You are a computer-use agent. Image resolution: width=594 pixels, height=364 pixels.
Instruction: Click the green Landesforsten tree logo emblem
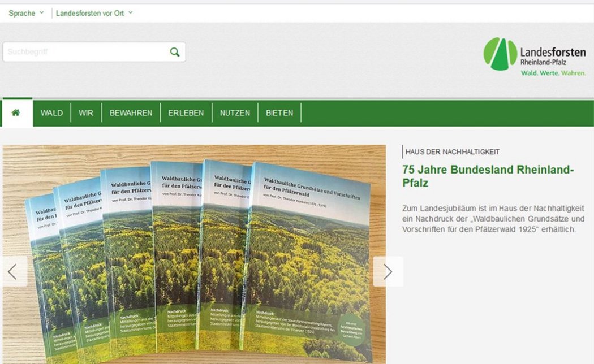[500, 54]
